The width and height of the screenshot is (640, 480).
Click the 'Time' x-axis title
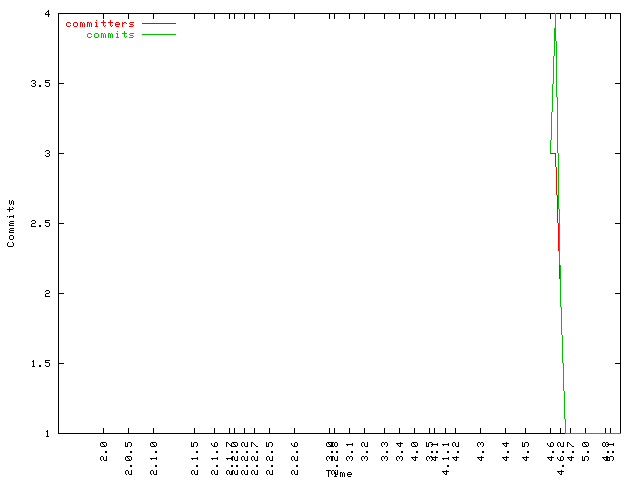point(338,473)
